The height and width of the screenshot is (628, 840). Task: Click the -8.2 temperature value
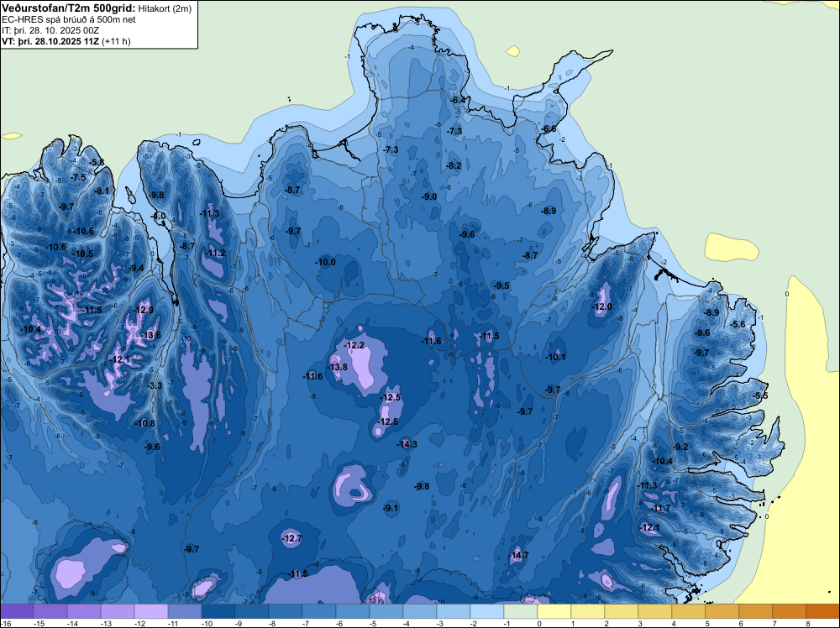pos(454,166)
